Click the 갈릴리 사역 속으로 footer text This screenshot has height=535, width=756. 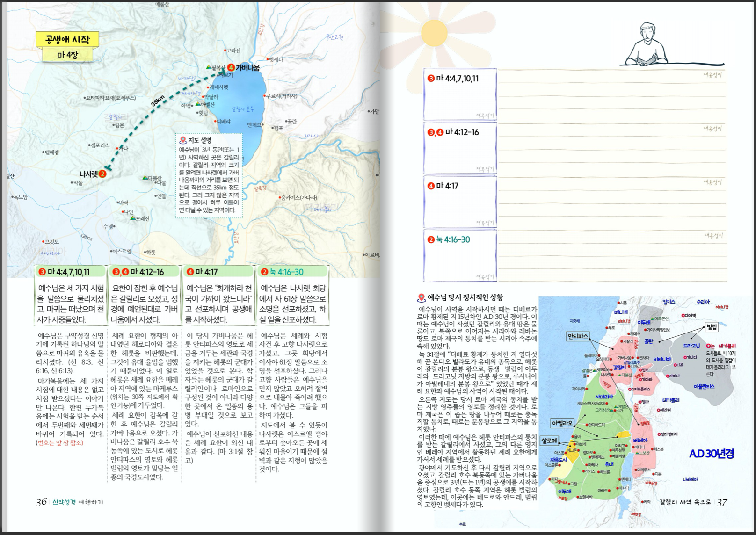point(685,502)
